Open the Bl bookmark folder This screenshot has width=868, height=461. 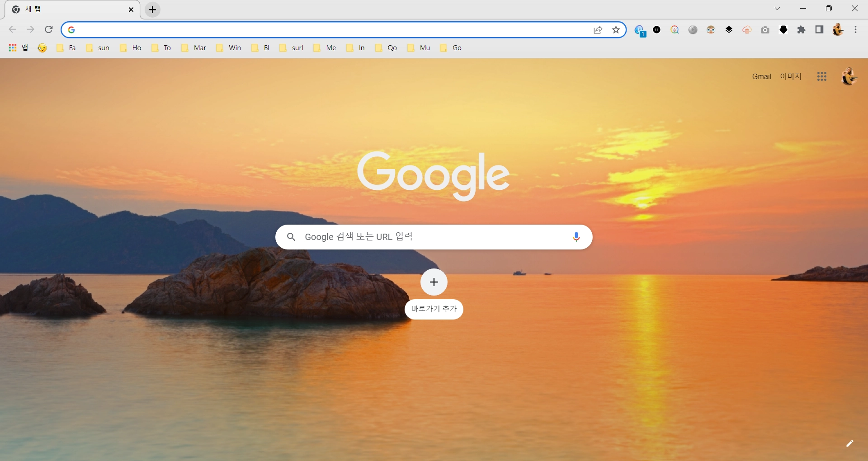[x=261, y=48]
